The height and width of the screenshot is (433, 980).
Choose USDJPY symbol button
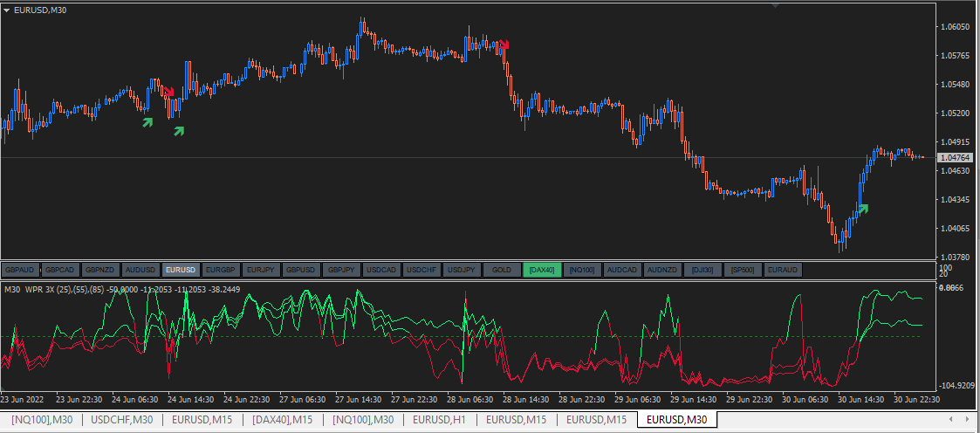click(x=462, y=270)
